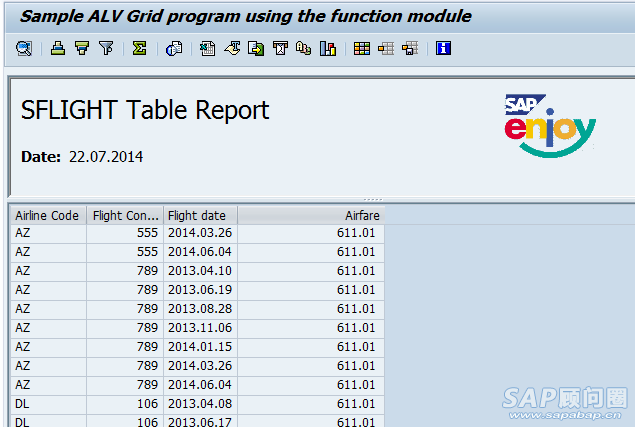This screenshot has height=427, width=635.
Task: Save the list to a local file
Action: tap(256, 48)
